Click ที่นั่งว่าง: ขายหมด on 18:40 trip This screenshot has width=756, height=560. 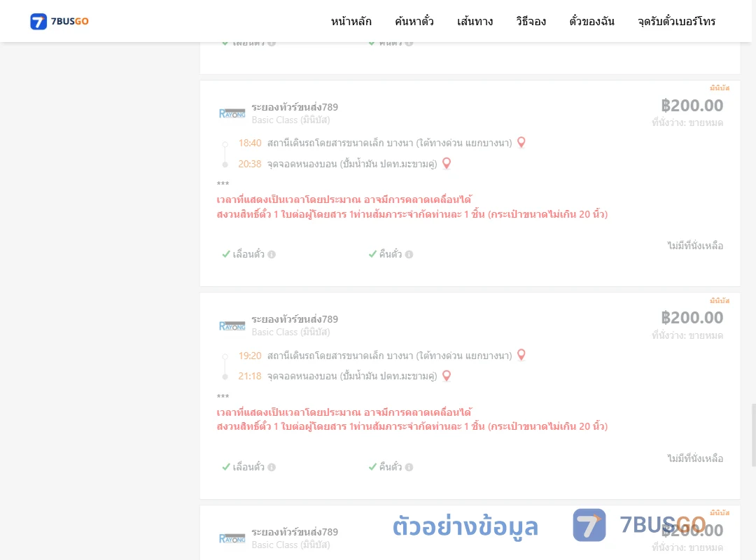pyautogui.click(x=687, y=123)
